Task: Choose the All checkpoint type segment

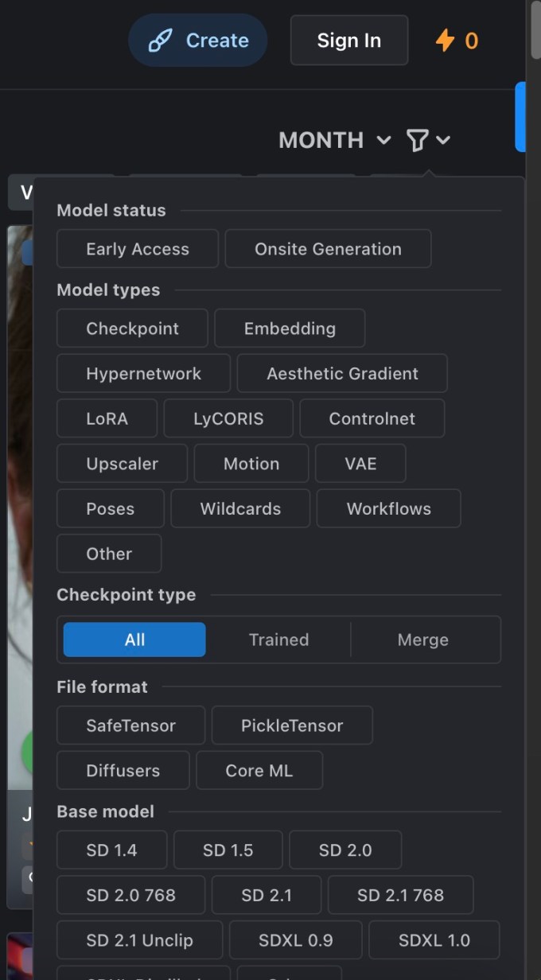Action: (x=134, y=640)
